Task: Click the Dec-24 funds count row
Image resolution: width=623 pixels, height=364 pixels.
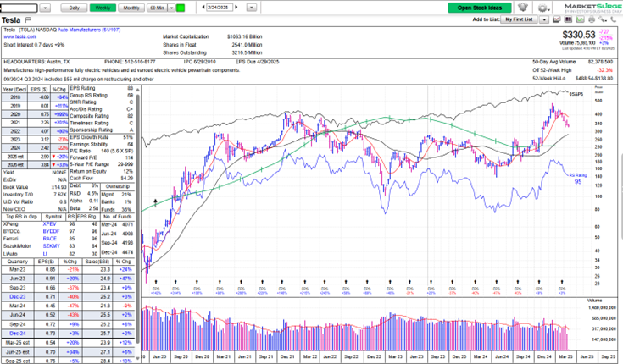Action: (117, 252)
